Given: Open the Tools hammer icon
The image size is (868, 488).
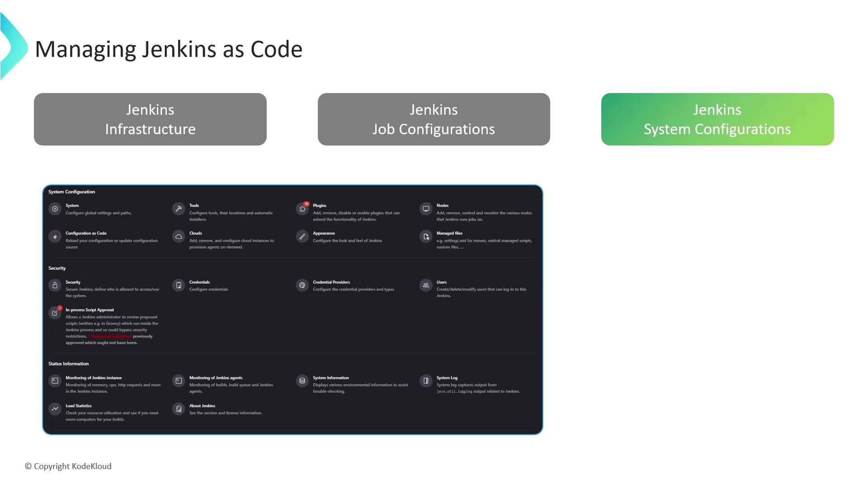Looking at the screenshot, I should click(x=179, y=209).
